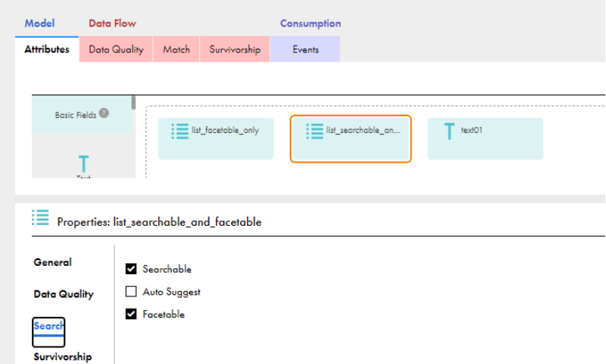Screen dimensions: 606x364
Task: Click the list icon beside Properties heading
Action: [40, 217]
